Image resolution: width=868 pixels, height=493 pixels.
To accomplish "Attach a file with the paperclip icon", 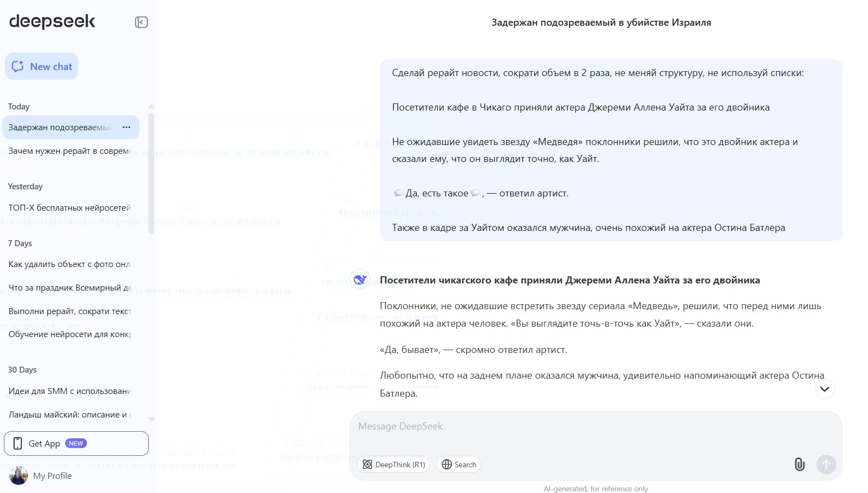I will tap(800, 465).
